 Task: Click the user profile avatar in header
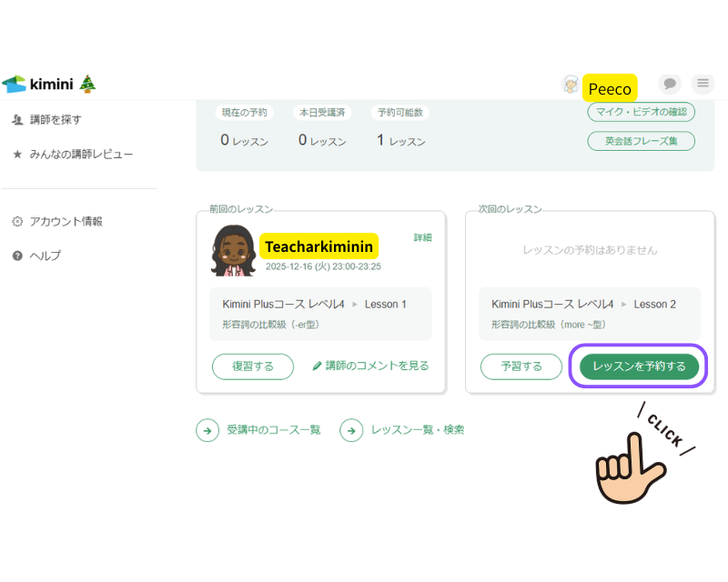571,85
